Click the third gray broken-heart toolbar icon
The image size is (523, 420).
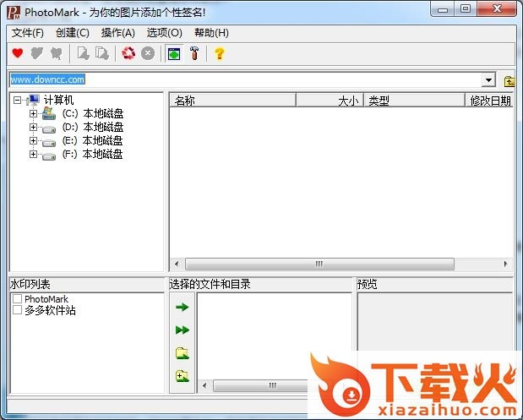pyautogui.click(x=56, y=53)
